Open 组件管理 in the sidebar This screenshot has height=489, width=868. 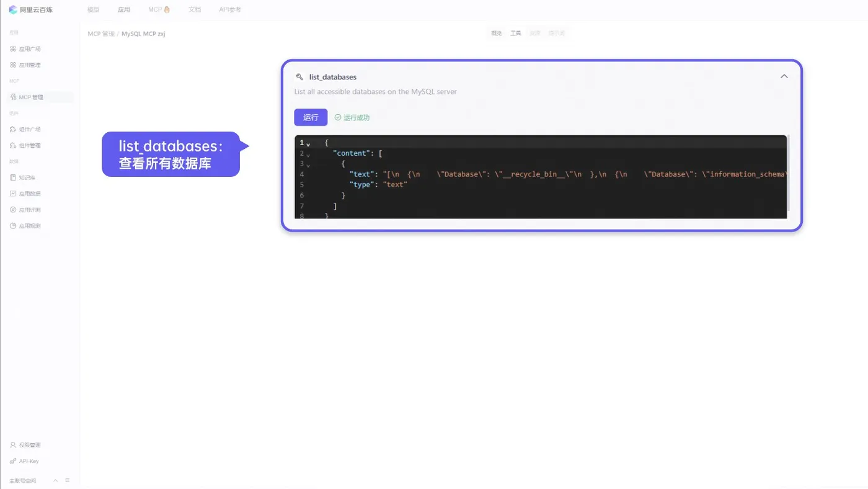(25, 146)
